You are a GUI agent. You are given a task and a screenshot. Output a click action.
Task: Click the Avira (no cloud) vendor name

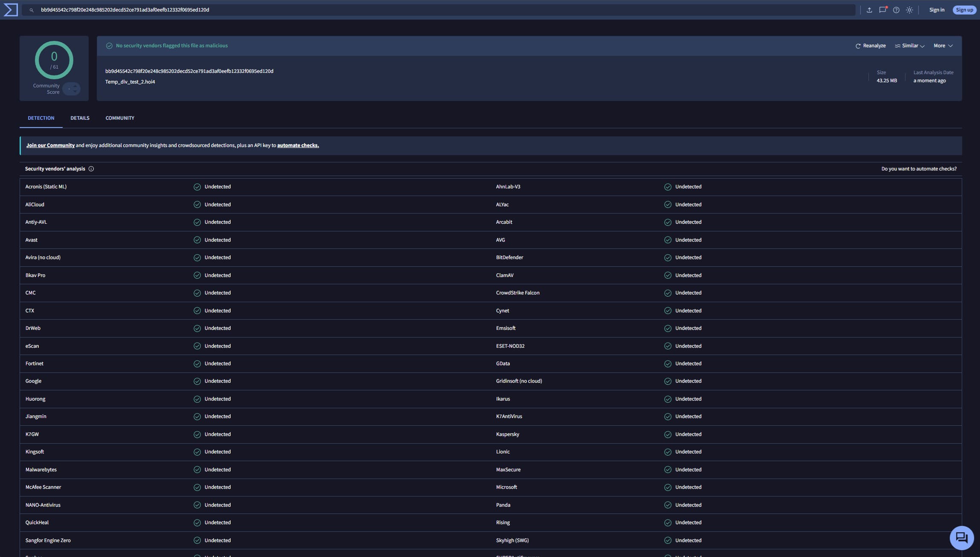click(43, 257)
